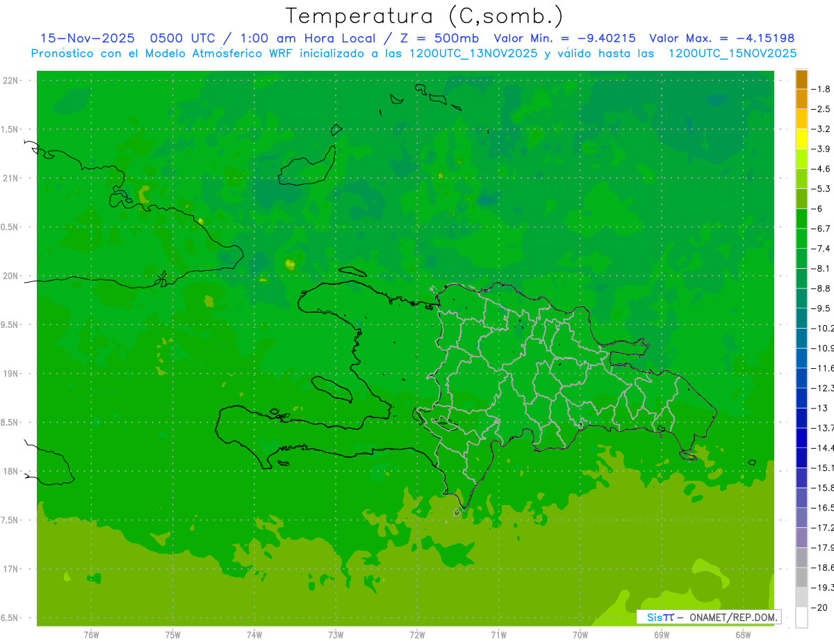Click the "-8.1" color scale label

coord(821,268)
